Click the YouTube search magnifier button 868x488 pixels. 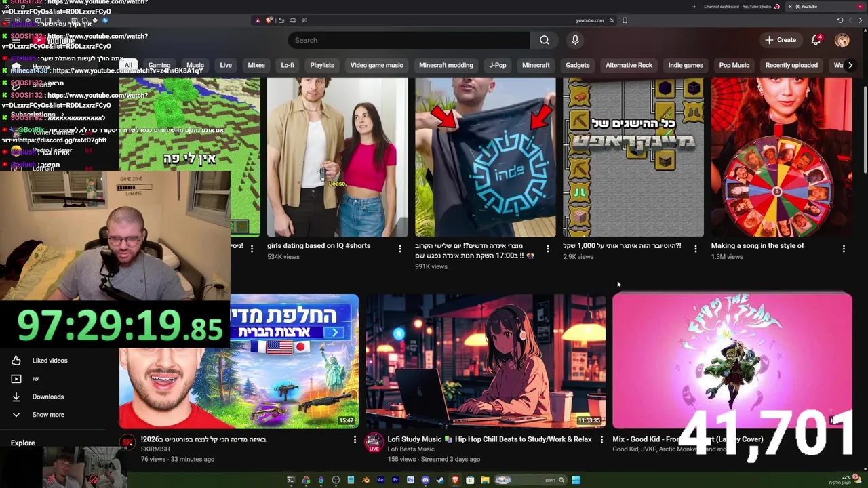click(545, 40)
